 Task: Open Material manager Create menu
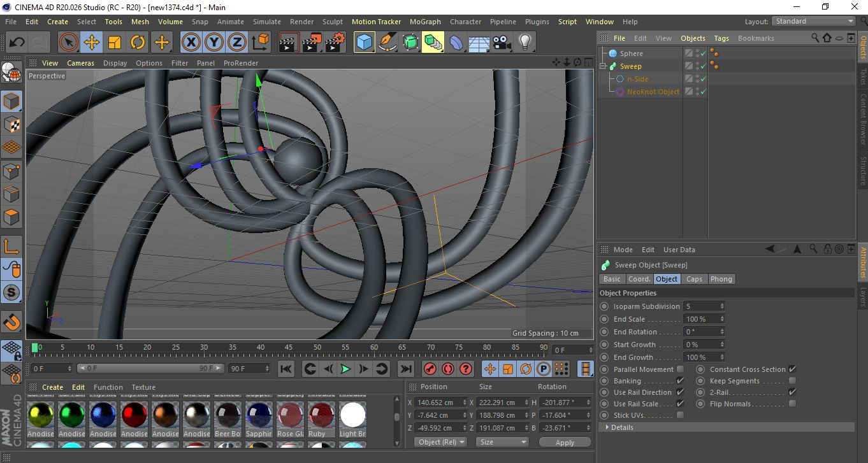pos(53,387)
